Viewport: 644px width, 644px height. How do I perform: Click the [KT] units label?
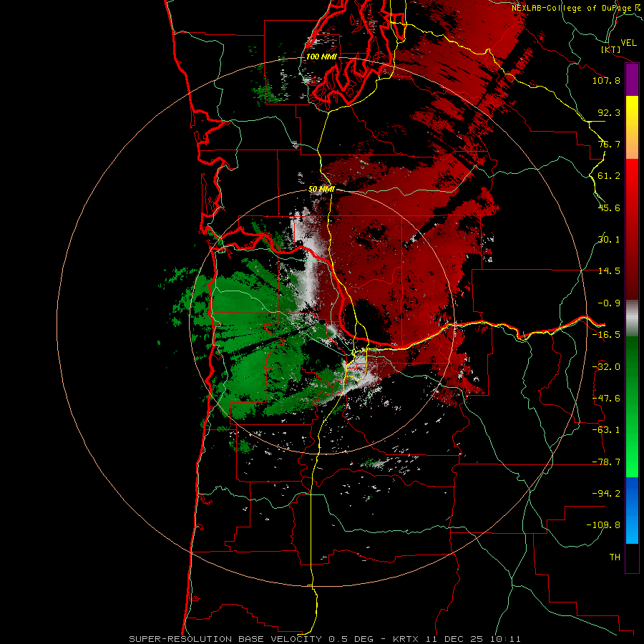click(611, 50)
